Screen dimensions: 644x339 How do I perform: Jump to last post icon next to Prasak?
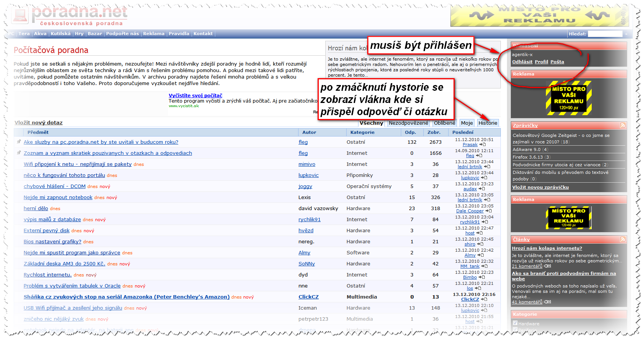tap(483, 145)
